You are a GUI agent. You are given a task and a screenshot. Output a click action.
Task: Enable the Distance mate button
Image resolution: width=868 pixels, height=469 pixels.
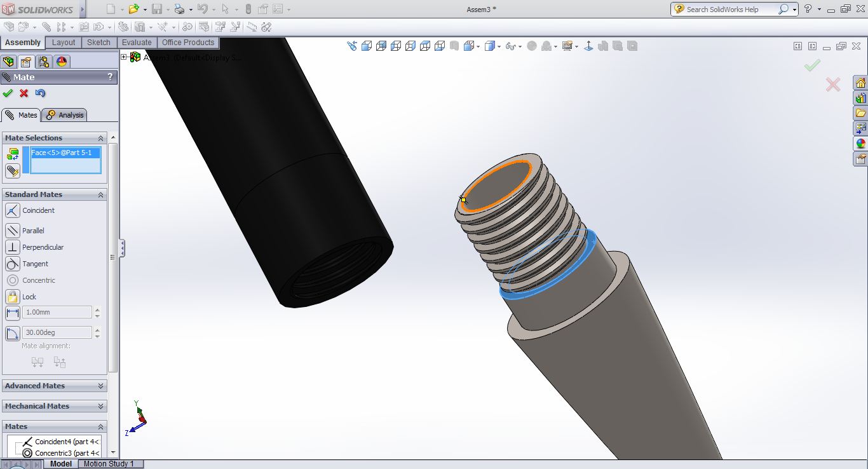[x=13, y=313]
